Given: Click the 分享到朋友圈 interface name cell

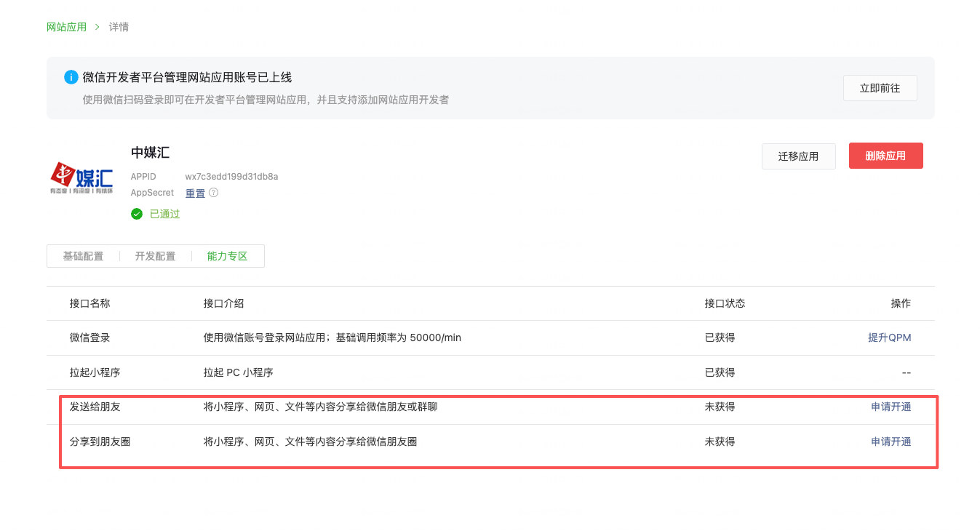Looking at the screenshot, I should [100, 442].
